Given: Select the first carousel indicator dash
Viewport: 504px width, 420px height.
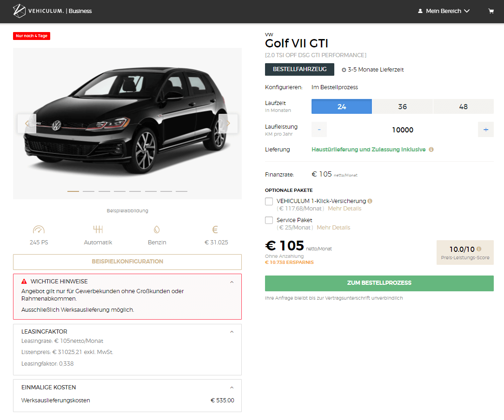Looking at the screenshot, I should coord(73,191).
